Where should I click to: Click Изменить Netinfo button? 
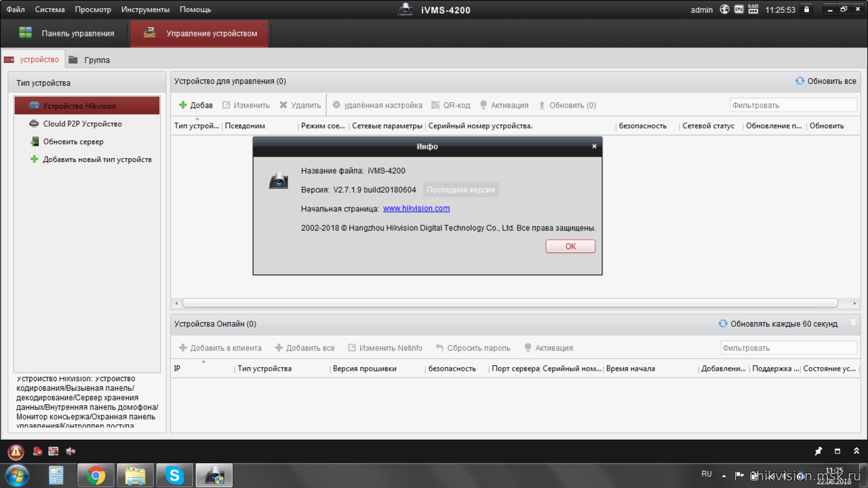tap(385, 348)
